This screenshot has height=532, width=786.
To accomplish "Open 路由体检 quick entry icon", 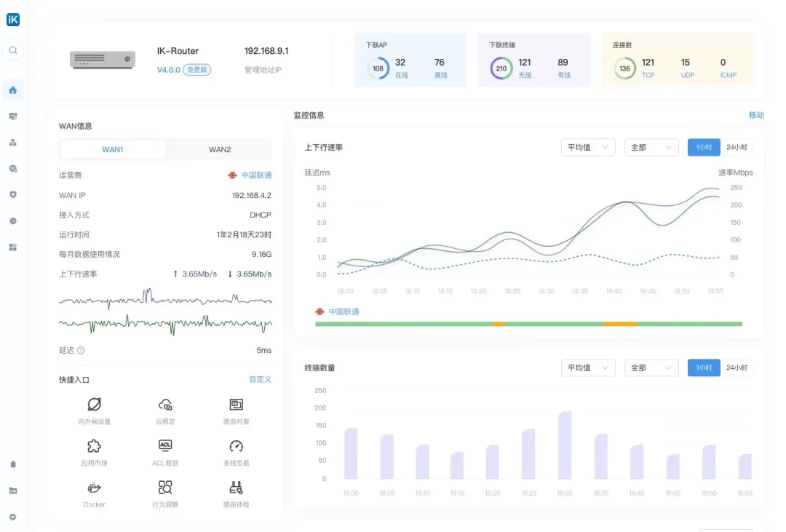I will [236, 488].
